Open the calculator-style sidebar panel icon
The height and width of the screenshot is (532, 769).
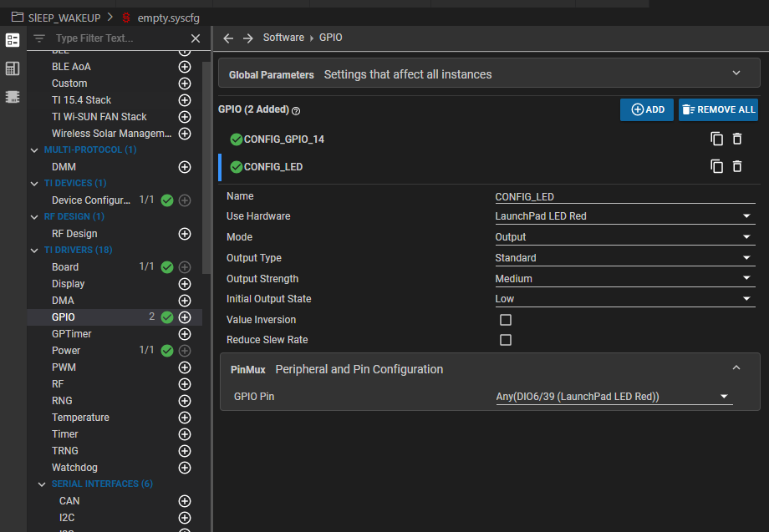point(13,68)
